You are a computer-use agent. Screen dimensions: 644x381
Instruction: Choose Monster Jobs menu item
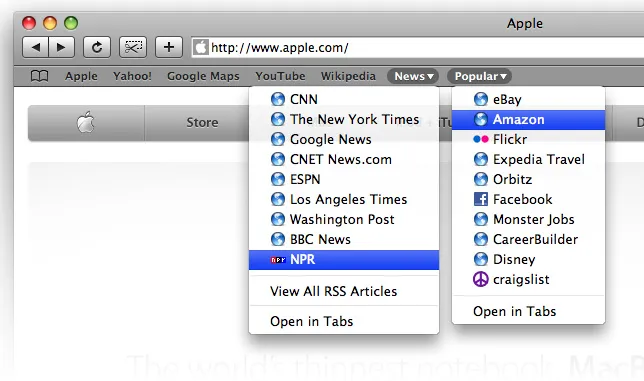528,220
